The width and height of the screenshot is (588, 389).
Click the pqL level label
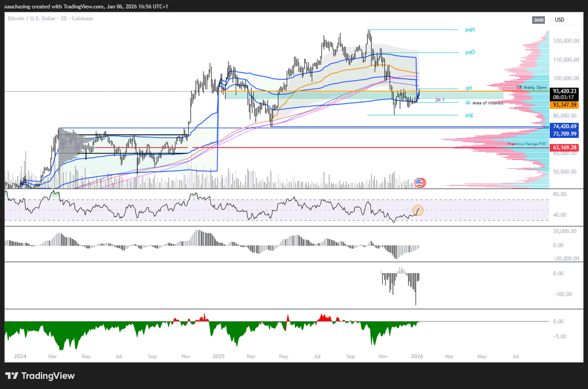pyautogui.click(x=469, y=115)
